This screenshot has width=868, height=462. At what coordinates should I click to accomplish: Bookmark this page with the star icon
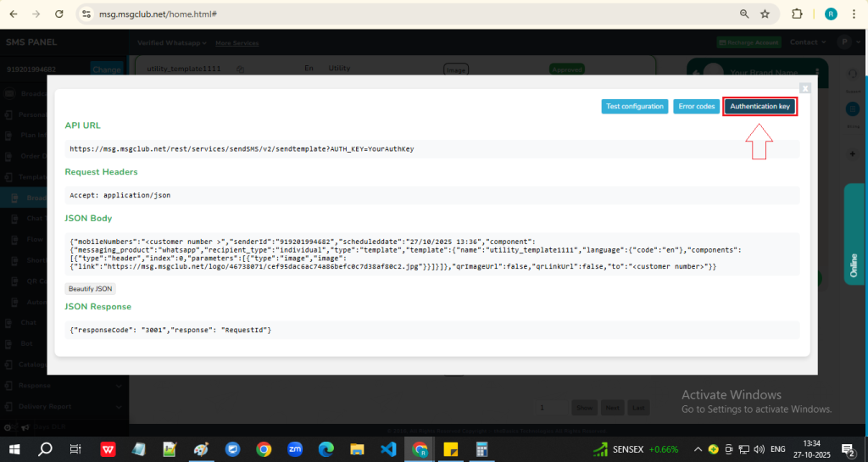coord(765,14)
